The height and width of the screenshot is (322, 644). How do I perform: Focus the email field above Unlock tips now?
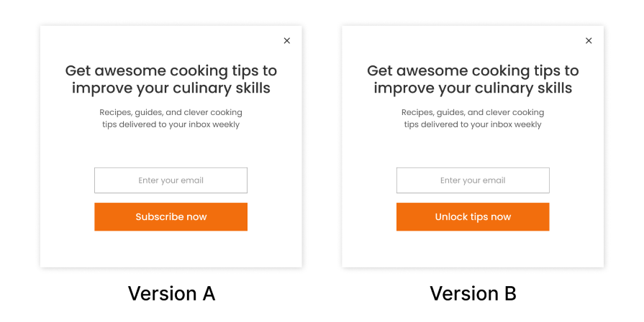point(473,180)
